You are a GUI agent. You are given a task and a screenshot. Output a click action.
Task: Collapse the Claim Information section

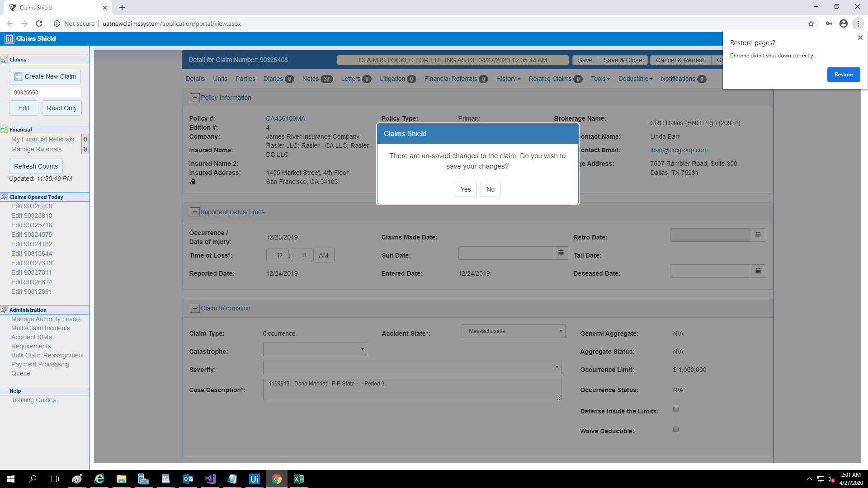(x=194, y=308)
